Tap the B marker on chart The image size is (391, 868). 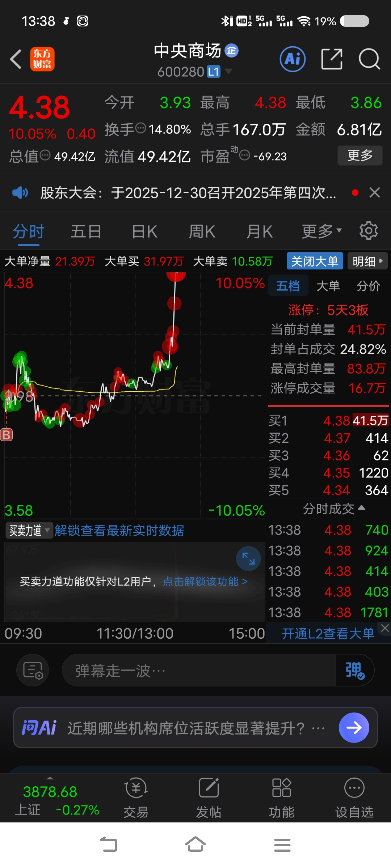coord(7,435)
